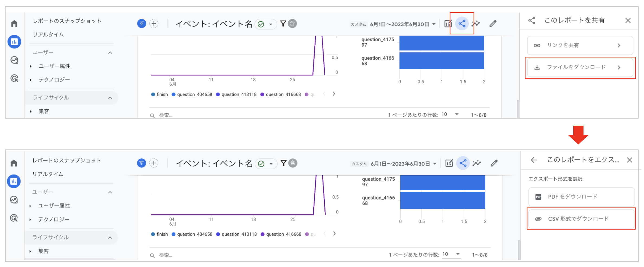
Task: Open green-check title dropdown in share-panel view
Action: point(266,24)
